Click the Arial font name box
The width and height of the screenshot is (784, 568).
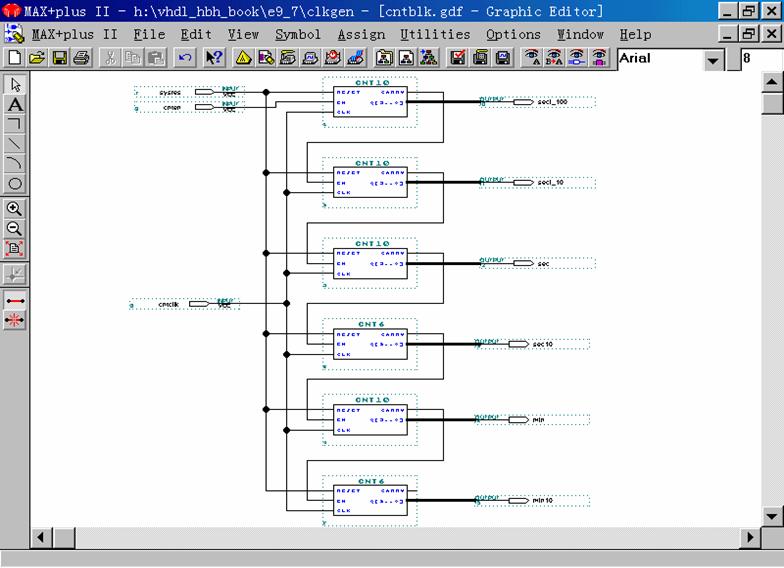click(x=660, y=59)
